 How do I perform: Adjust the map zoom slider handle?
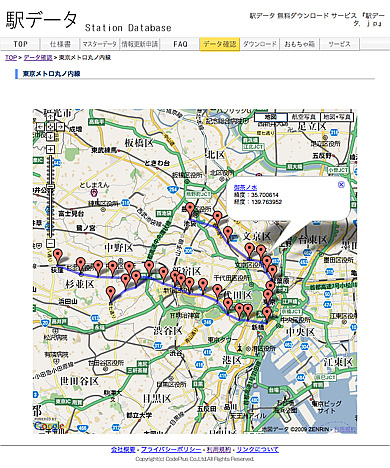pyautogui.click(x=50, y=186)
